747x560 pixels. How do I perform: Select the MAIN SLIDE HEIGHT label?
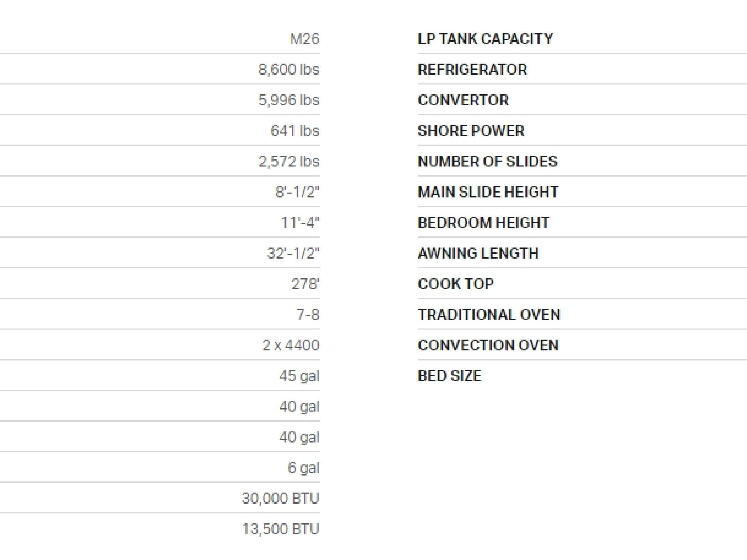(x=488, y=192)
